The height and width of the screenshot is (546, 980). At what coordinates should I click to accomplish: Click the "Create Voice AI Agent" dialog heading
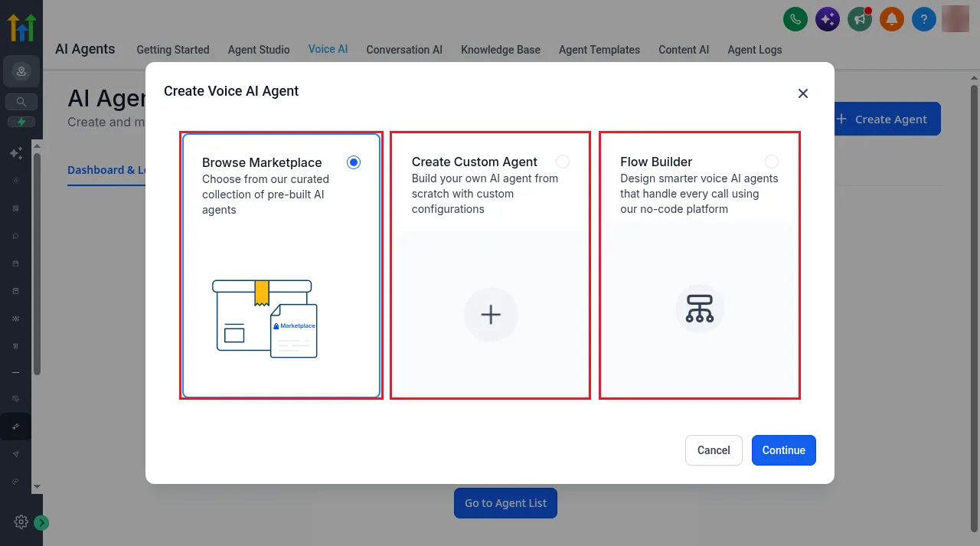point(231,91)
